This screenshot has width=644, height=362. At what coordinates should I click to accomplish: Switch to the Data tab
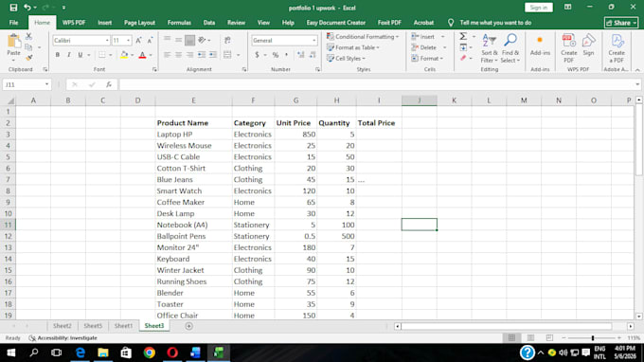[x=209, y=23]
